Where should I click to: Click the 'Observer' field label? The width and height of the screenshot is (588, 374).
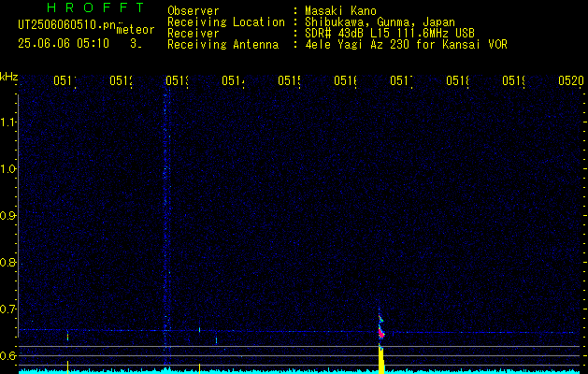pos(194,11)
